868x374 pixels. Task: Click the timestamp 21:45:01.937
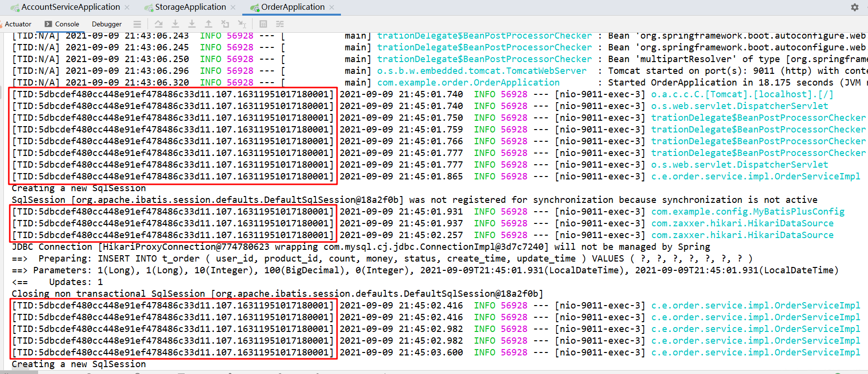pyautogui.click(x=430, y=223)
